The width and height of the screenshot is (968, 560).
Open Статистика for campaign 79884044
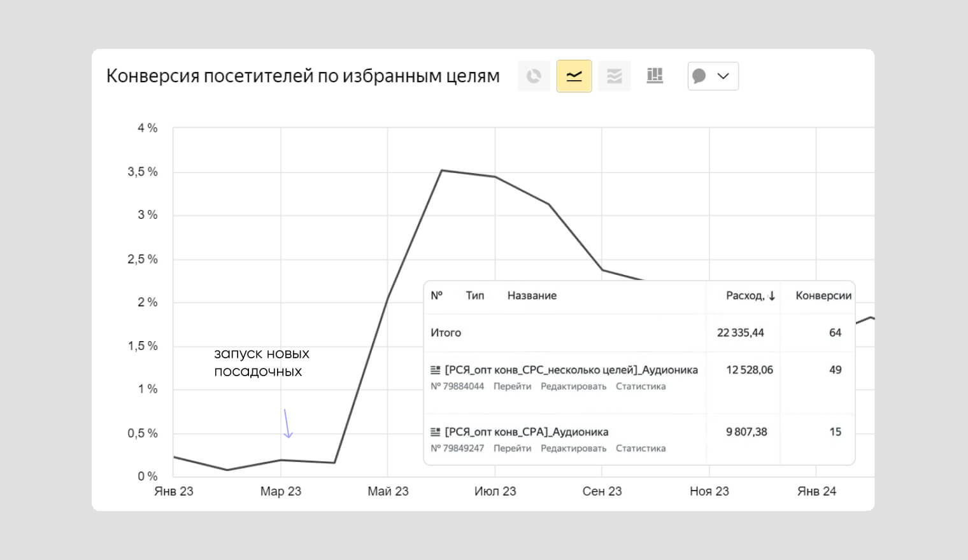click(x=640, y=386)
